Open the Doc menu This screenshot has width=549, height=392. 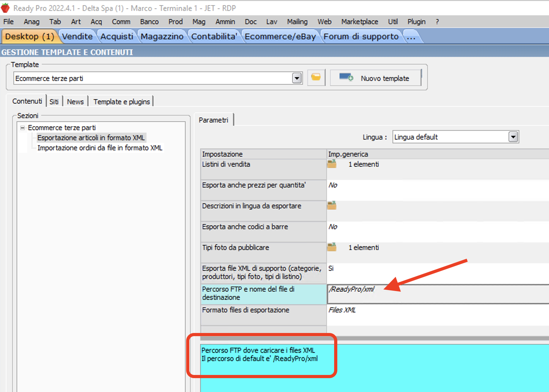251,22
